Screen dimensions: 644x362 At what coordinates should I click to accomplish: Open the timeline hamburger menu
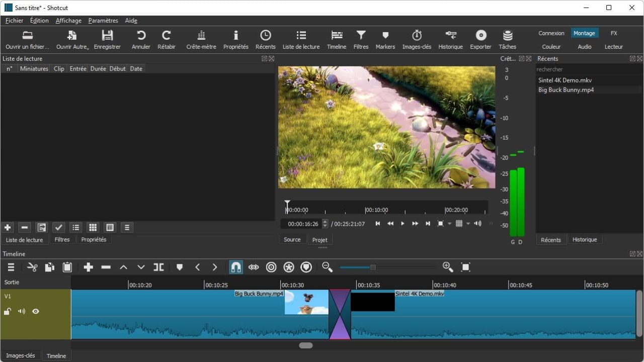tap(11, 267)
